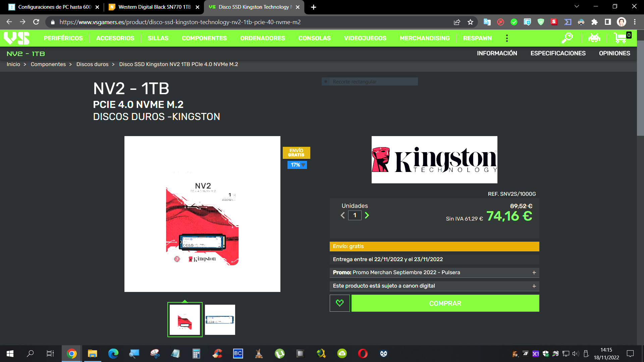Click the VS Gamers logo
644x362 pixels.
pyautogui.click(x=16, y=38)
